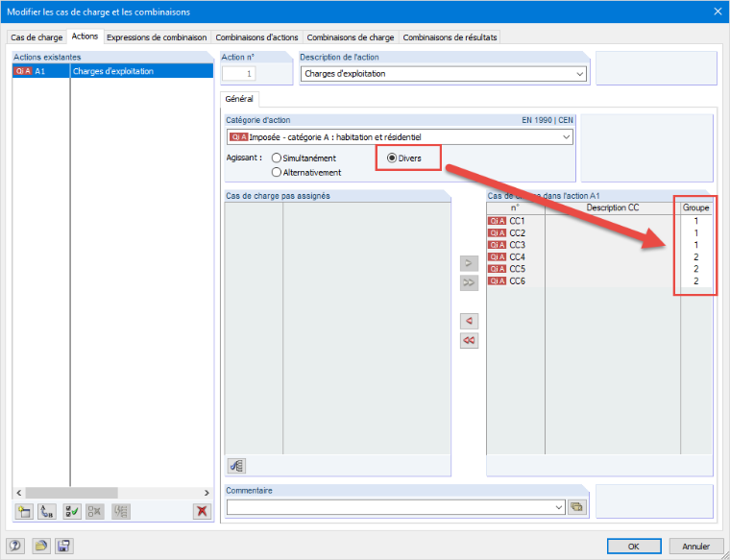The height and width of the screenshot is (560, 730).
Task: Click the open-folder icon at the bottom left
Action: [41, 546]
